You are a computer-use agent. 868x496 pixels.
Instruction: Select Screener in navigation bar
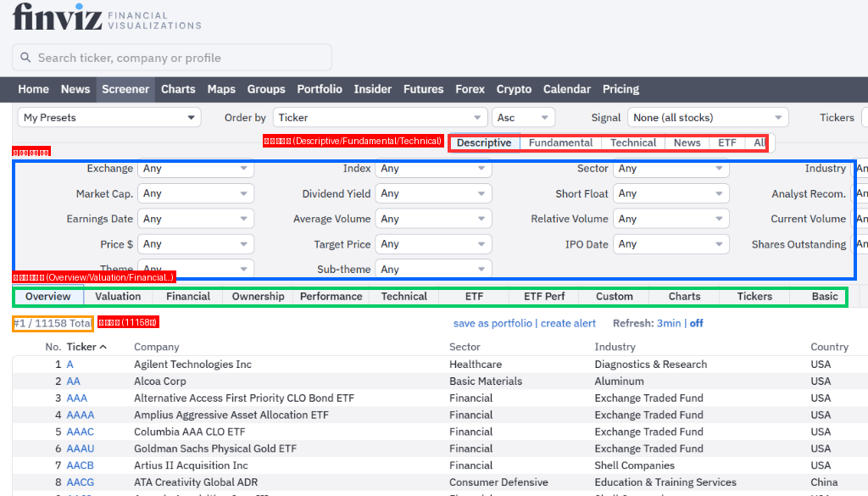click(x=125, y=89)
